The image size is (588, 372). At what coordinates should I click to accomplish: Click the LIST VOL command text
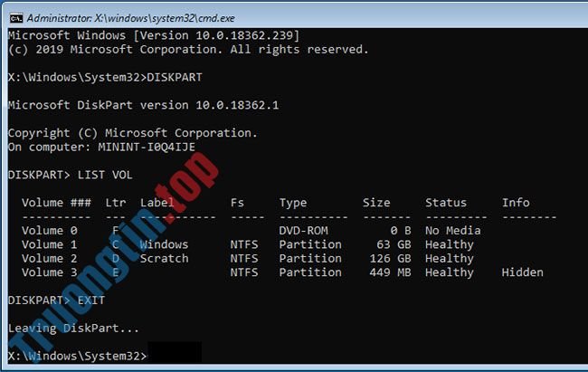[105, 175]
